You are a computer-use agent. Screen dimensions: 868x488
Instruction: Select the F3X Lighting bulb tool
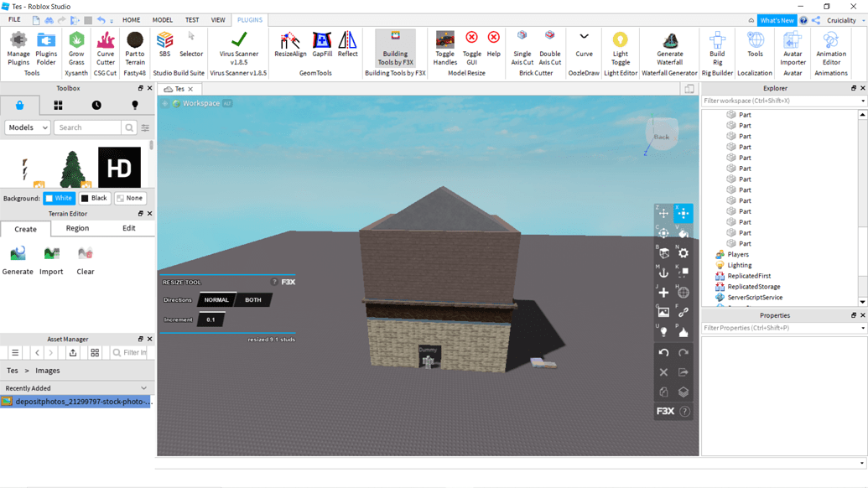click(663, 332)
